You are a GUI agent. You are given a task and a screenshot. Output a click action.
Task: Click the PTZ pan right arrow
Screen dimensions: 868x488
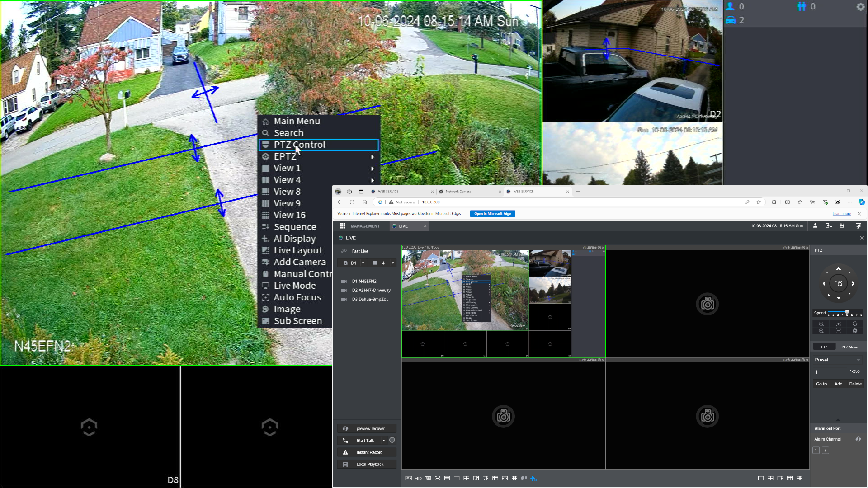pyautogui.click(x=853, y=284)
